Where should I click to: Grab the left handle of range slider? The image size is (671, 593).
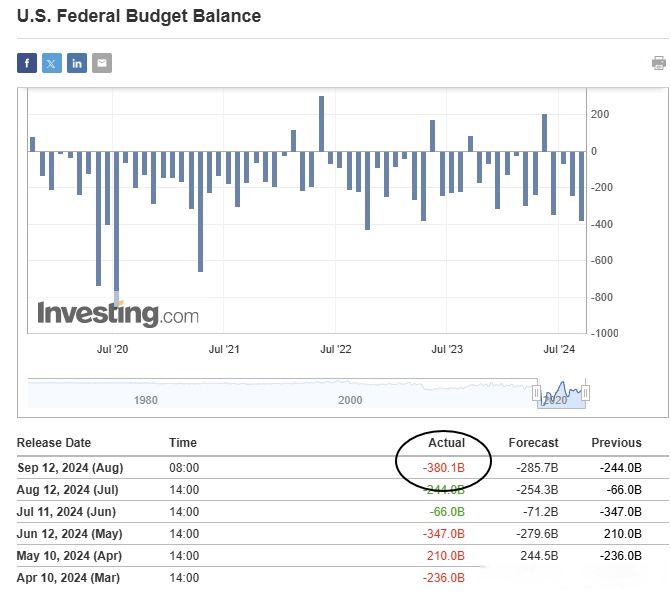pyautogui.click(x=537, y=392)
